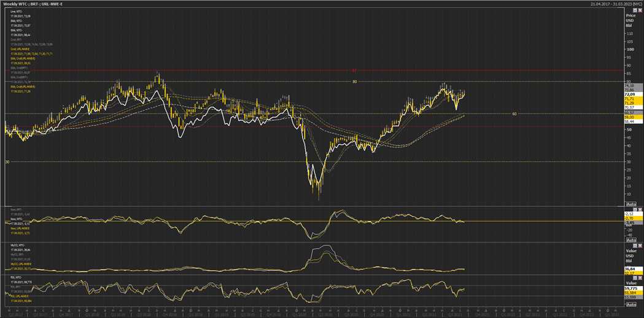Close the RSI indicator panel
The height and width of the screenshot is (318, 644).
tap(640, 277)
